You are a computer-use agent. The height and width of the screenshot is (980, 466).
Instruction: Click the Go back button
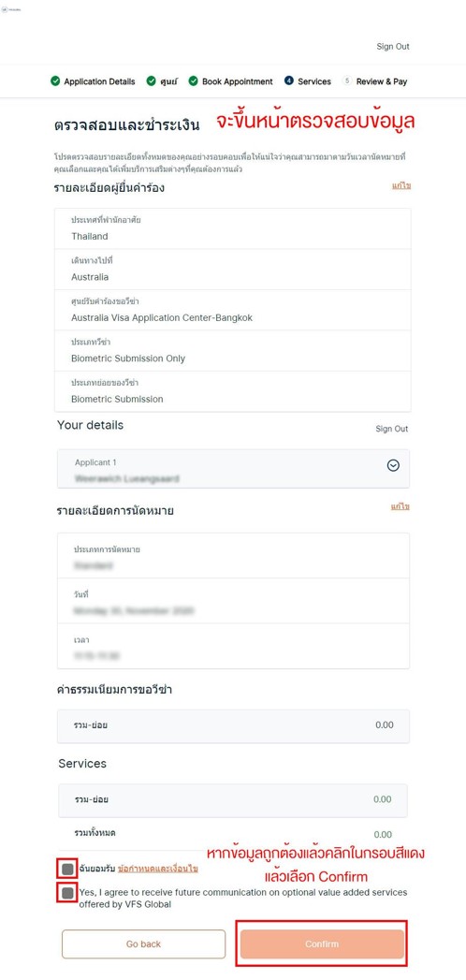click(x=144, y=943)
